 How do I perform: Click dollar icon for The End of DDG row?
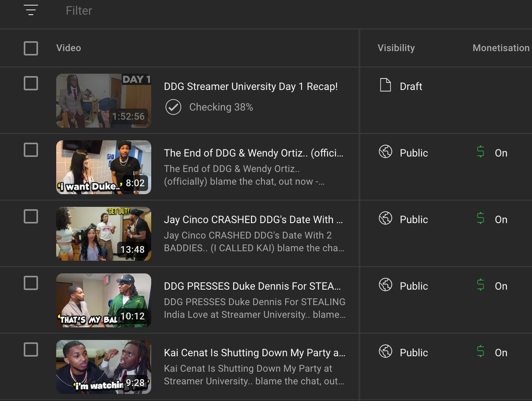tap(481, 152)
